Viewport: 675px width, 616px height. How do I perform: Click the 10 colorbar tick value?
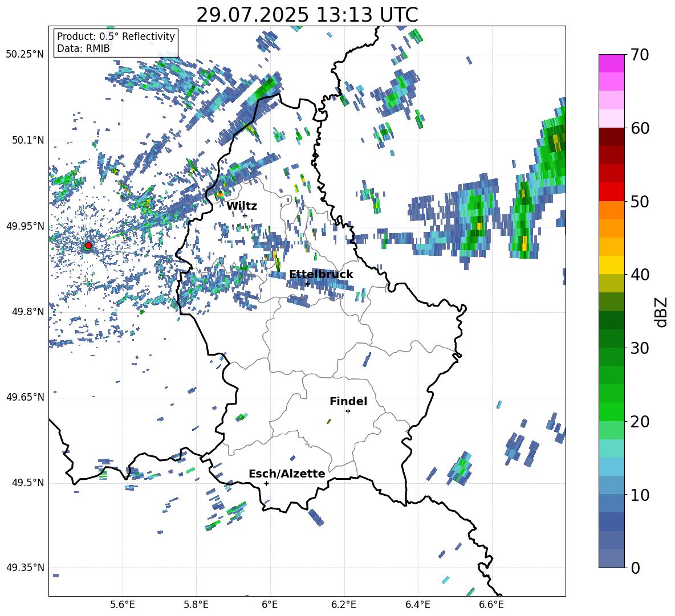click(x=640, y=495)
